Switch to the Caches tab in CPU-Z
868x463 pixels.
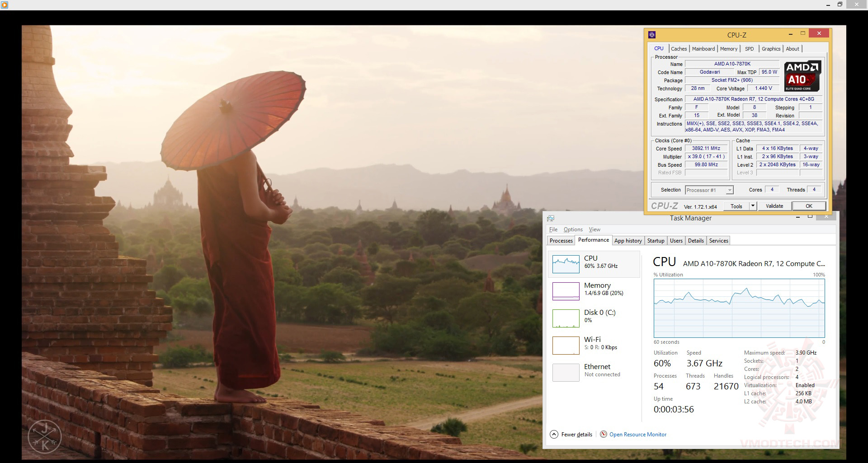679,49
